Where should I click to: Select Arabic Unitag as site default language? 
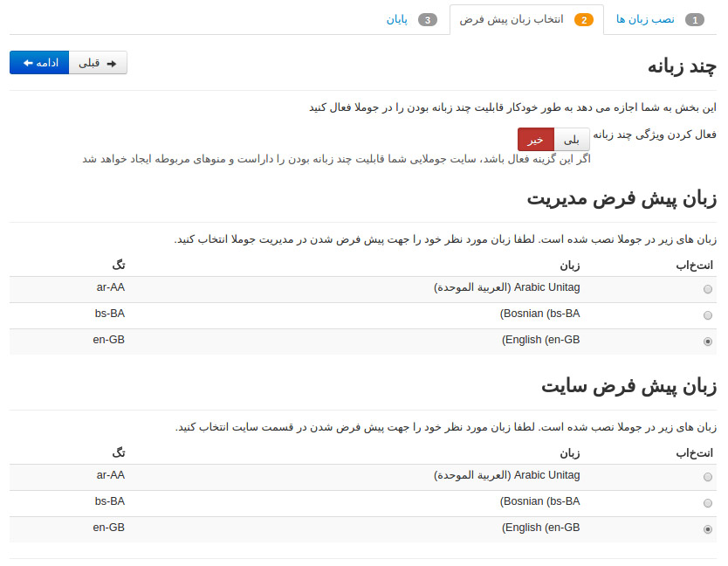tap(708, 476)
